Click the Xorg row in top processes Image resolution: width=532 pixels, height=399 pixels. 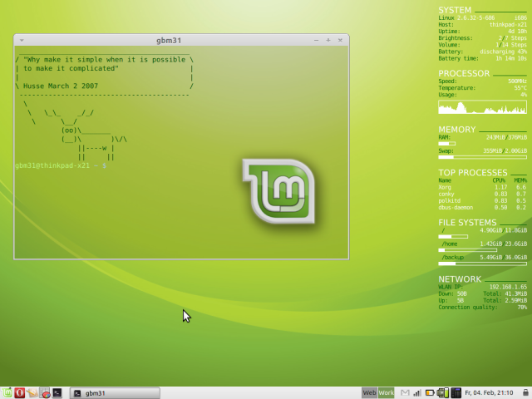(482, 187)
